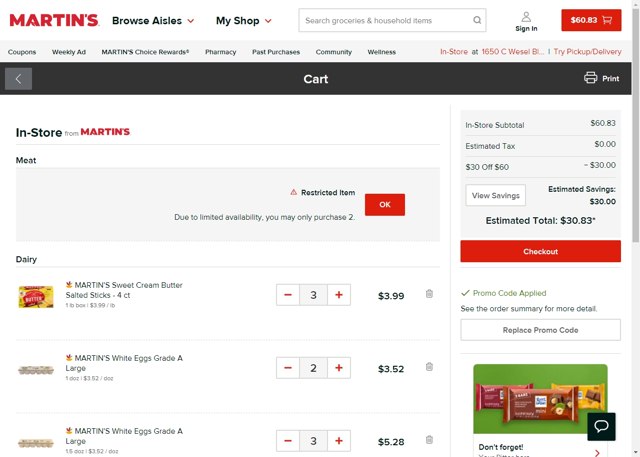Image resolution: width=640 pixels, height=457 pixels.
Task: Open the Weekly Ad page
Action: click(69, 52)
